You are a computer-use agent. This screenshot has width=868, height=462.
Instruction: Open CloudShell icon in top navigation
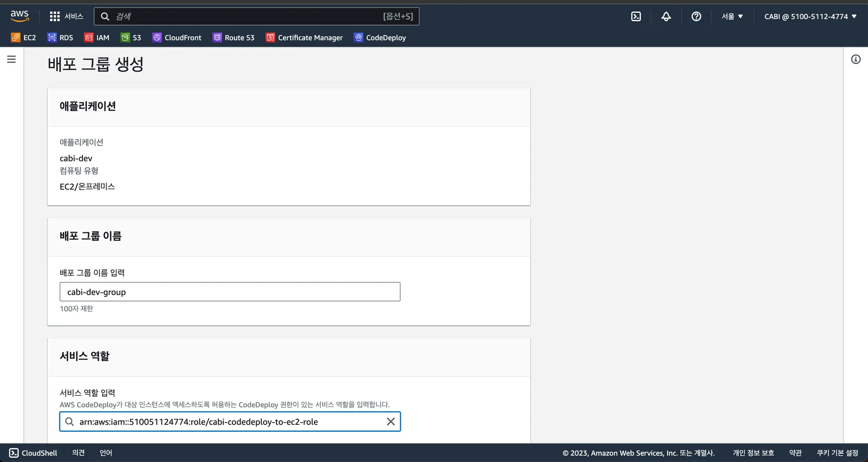tap(636, 17)
